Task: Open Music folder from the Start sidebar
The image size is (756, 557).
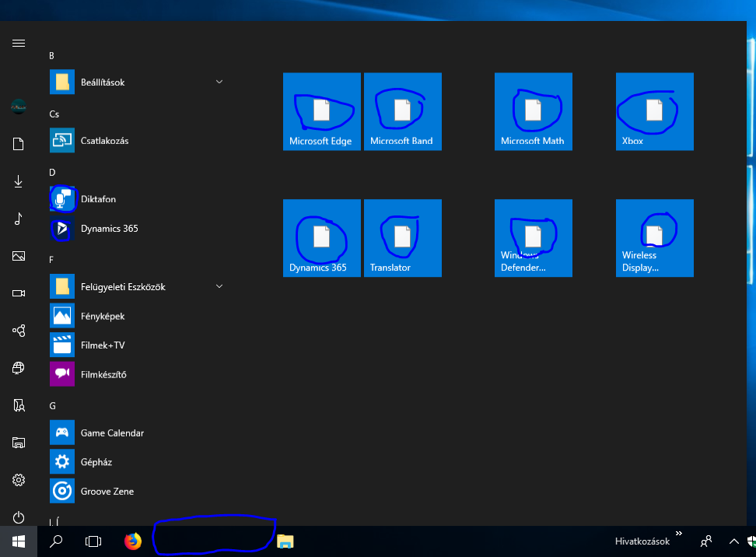Action: click(x=19, y=219)
